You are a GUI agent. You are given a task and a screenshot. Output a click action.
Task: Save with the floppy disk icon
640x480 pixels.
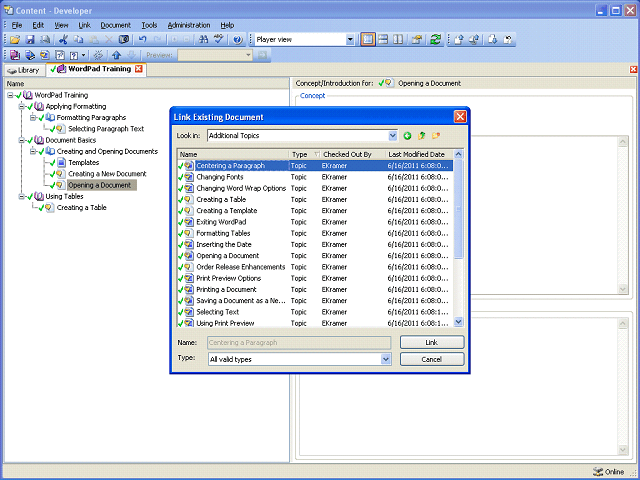pyautogui.click(x=30, y=40)
